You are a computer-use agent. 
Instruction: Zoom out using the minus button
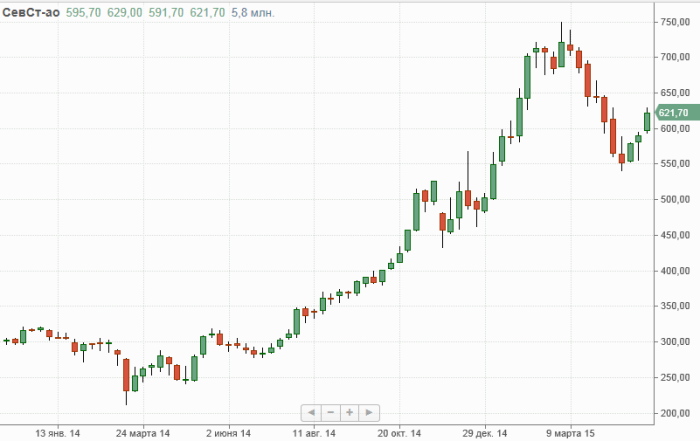click(330, 412)
